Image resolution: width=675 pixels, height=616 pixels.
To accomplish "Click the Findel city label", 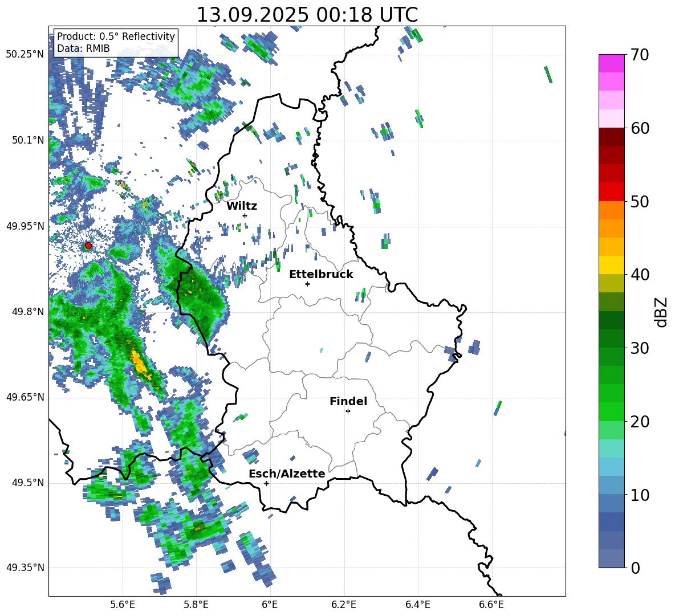I will click(x=348, y=401).
